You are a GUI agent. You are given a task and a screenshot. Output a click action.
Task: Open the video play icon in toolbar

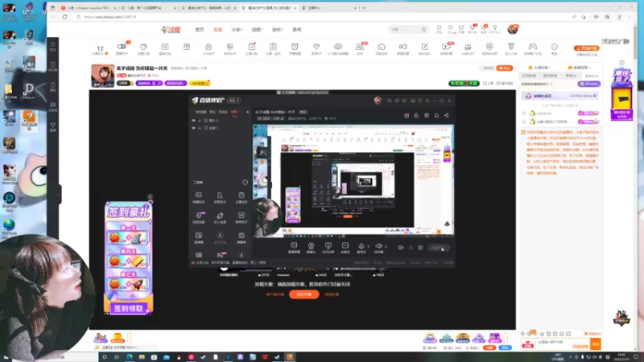(x=446, y=47)
